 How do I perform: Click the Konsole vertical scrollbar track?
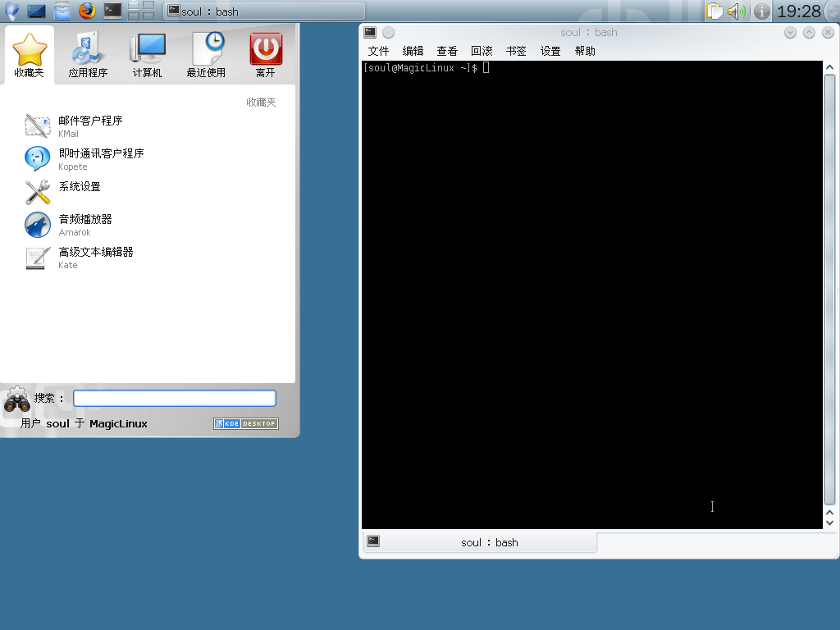(x=829, y=290)
